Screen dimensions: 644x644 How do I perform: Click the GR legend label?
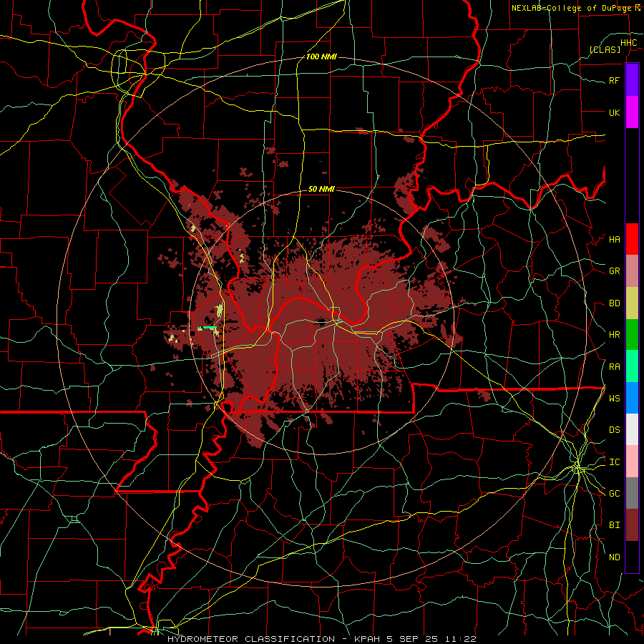pyautogui.click(x=614, y=271)
